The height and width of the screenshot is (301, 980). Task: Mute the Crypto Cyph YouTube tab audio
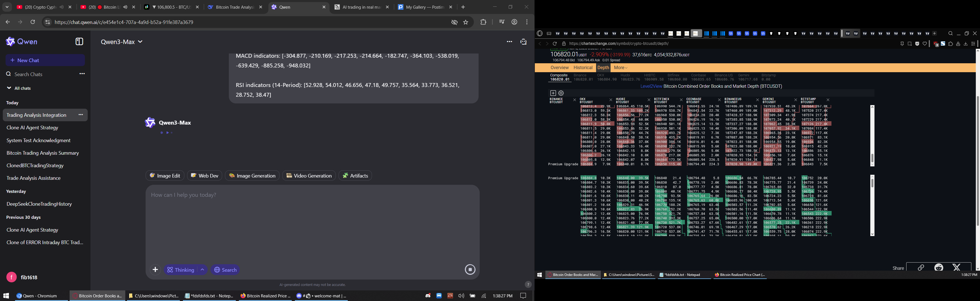click(x=62, y=7)
